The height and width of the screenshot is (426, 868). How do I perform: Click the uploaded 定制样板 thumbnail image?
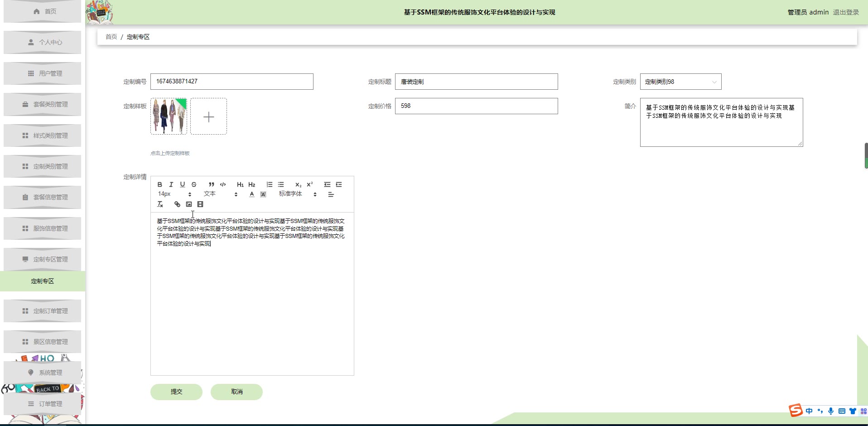click(169, 116)
